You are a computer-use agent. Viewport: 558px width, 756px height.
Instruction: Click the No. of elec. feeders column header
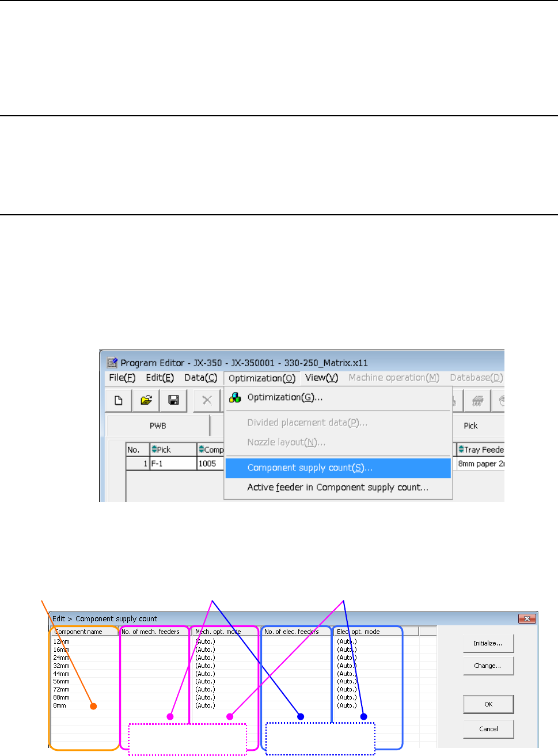tap(297, 632)
